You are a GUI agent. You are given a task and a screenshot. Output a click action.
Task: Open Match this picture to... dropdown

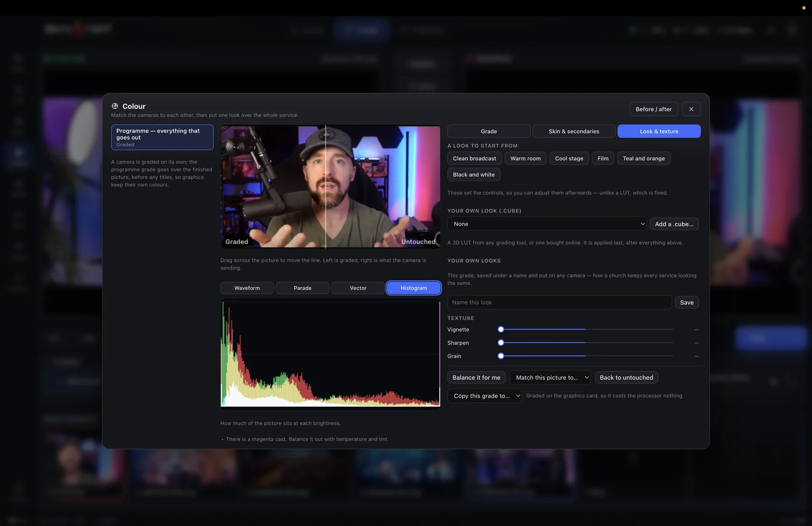tap(550, 377)
